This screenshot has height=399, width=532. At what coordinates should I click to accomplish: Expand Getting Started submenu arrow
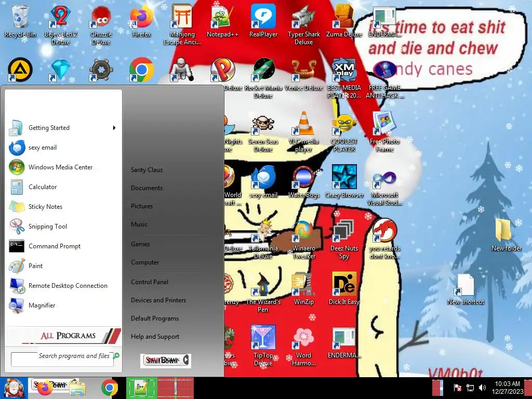tap(114, 128)
